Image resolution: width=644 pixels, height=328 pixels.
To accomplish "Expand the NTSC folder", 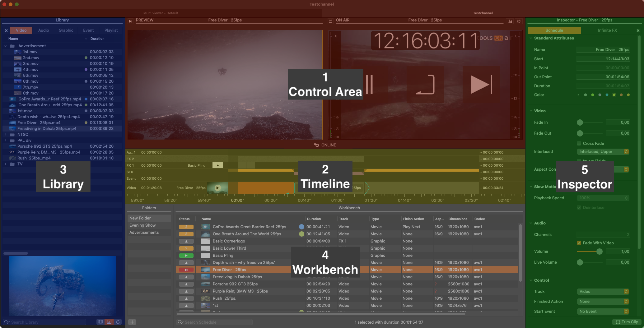I will pos(5,135).
